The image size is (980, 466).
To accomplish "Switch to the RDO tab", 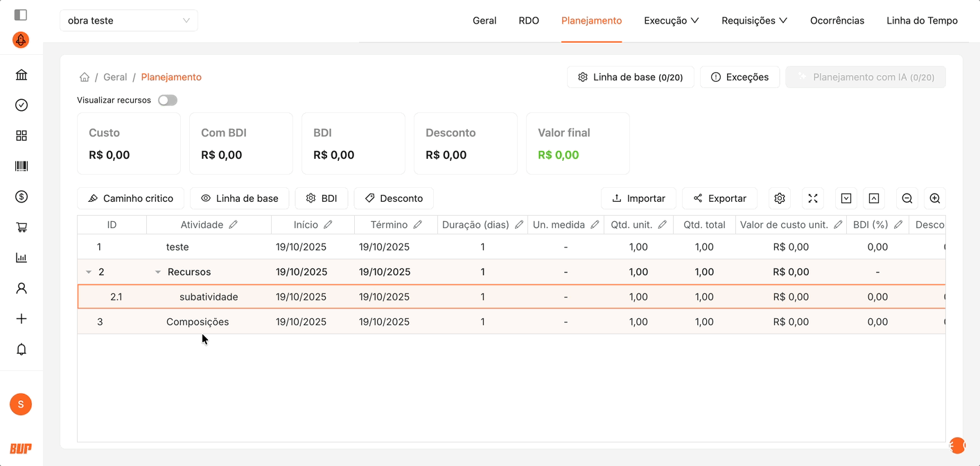I will (528, 21).
